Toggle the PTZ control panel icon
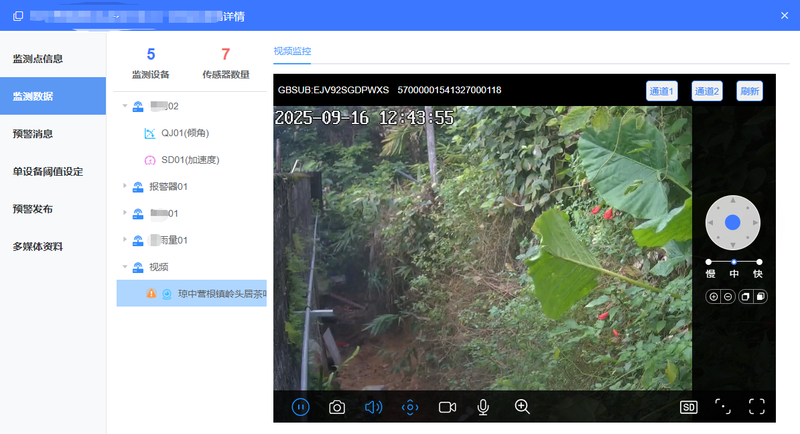 [x=410, y=407]
